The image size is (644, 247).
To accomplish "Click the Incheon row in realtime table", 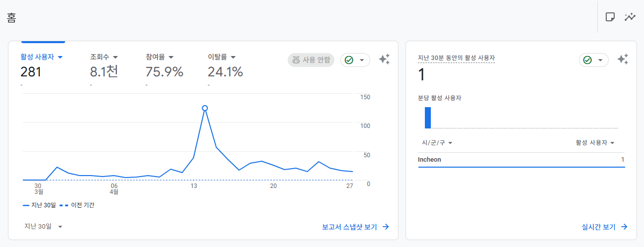I will point(521,160).
